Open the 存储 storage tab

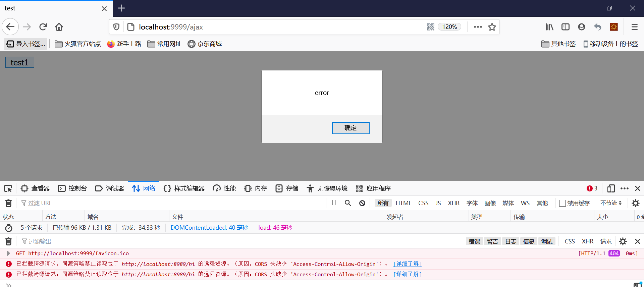[287, 188]
